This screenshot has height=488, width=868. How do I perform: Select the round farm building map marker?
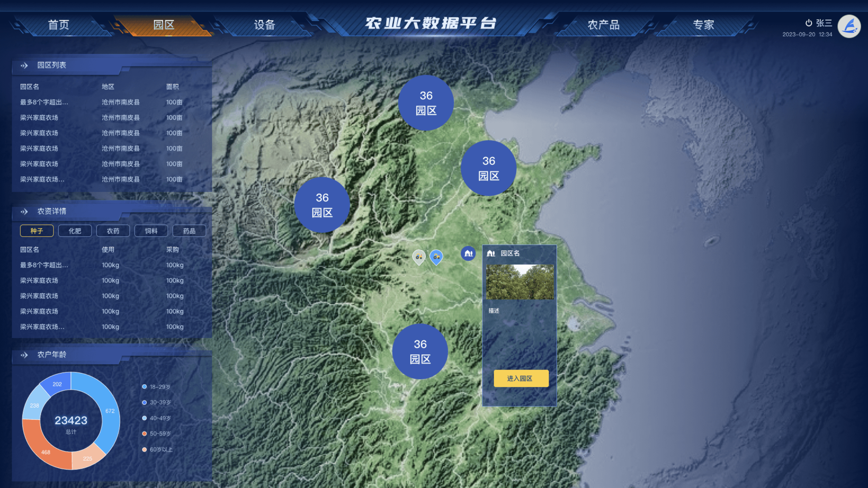(468, 253)
